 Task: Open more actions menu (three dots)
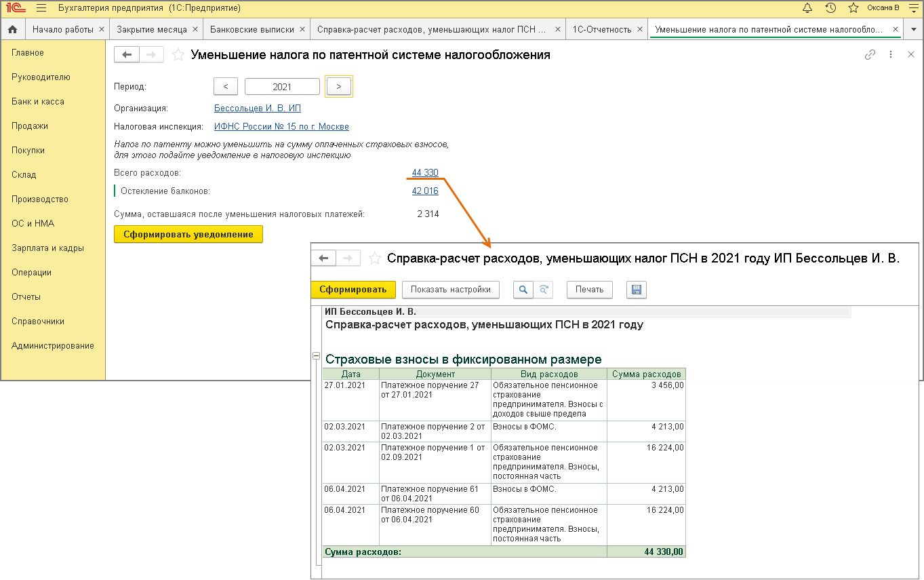coord(891,55)
